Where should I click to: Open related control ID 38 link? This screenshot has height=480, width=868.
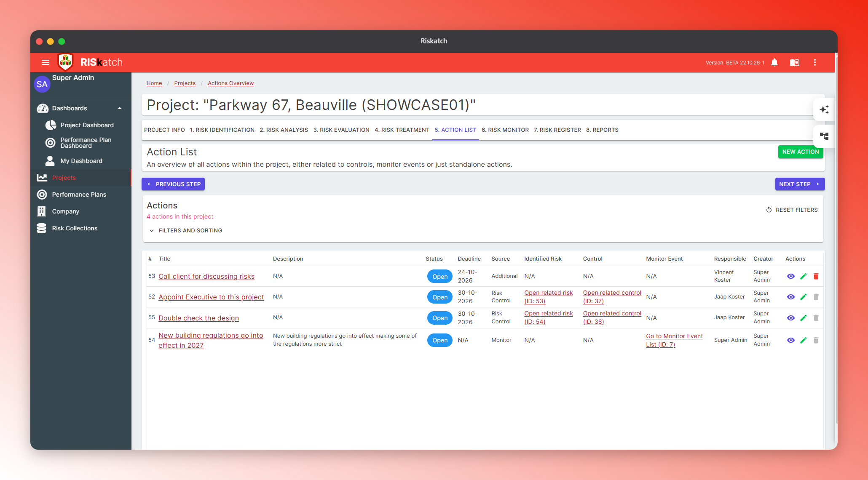[612, 317]
